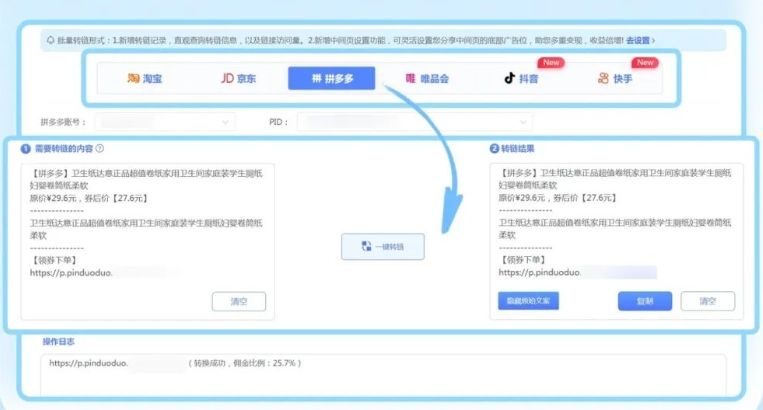Click the Kuaishou logo icon
The height and width of the screenshot is (410, 763).
click(603, 78)
